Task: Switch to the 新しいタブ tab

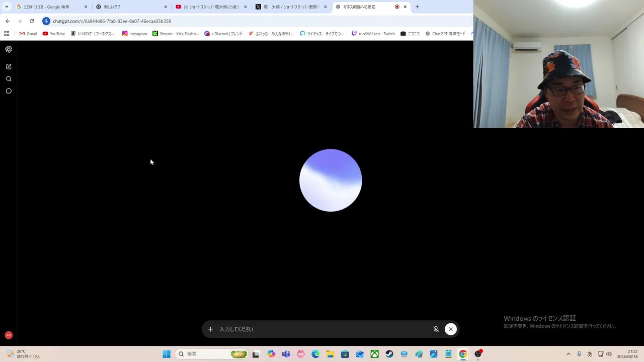Action: click(131, 7)
